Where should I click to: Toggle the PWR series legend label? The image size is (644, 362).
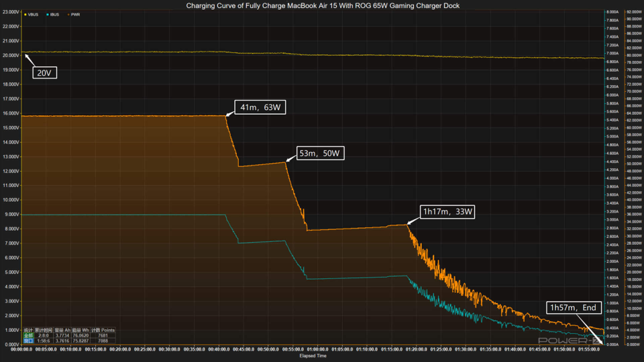[75, 15]
